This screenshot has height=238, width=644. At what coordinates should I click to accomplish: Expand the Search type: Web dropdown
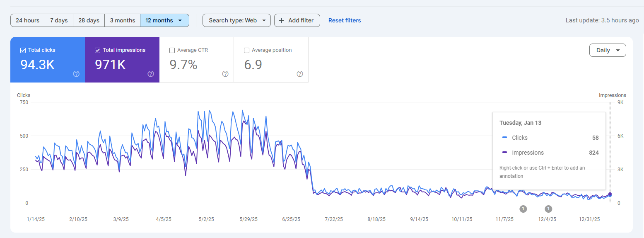[x=236, y=20]
